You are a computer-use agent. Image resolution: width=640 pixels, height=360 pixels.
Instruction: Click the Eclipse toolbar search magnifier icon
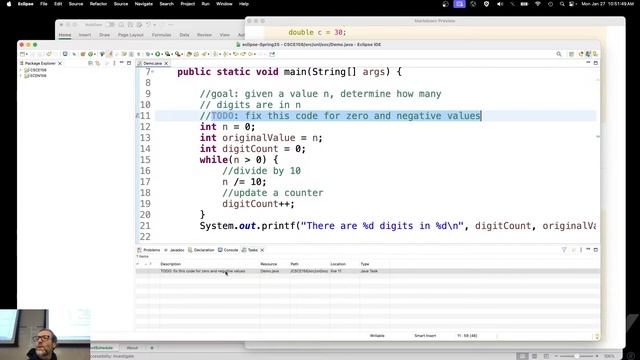[559, 54]
